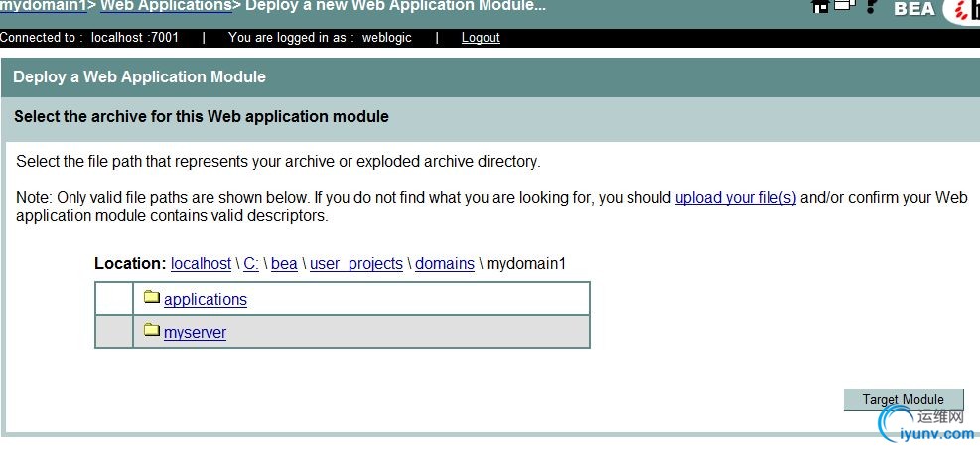Click the applications folder icon
This screenshot has height=450, width=980.
tap(152, 297)
